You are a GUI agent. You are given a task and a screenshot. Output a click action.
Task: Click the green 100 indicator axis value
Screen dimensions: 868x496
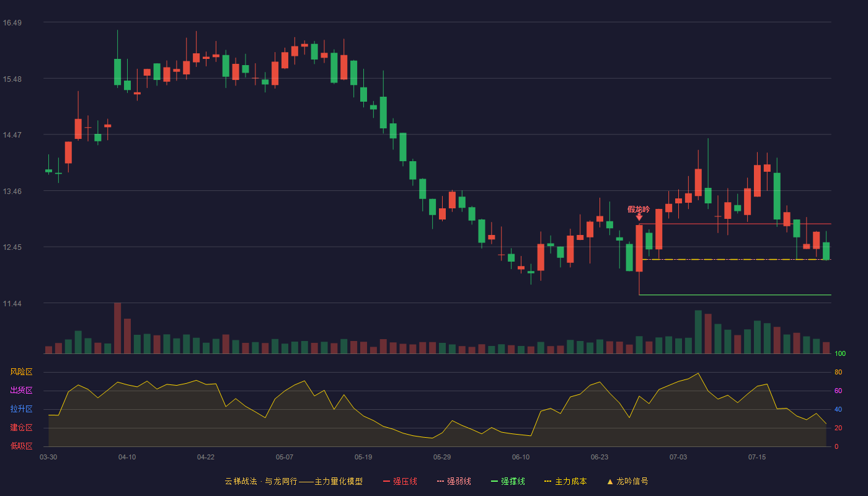point(840,354)
